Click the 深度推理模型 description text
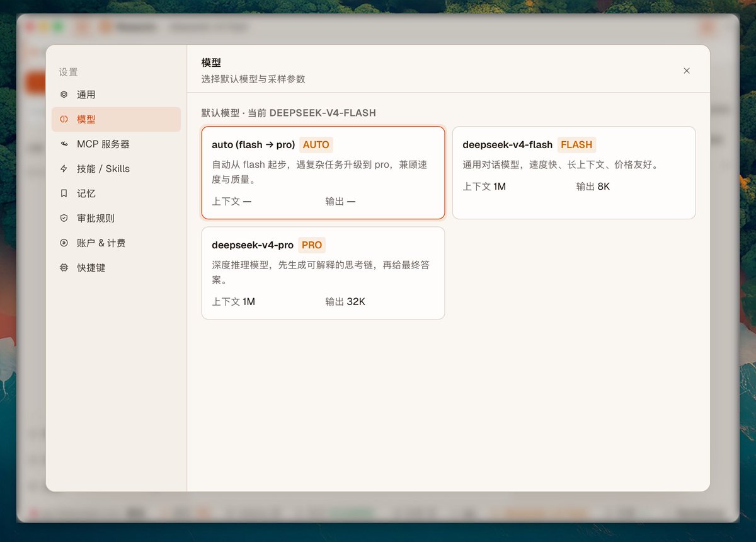The width and height of the screenshot is (756, 542). [321, 272]
